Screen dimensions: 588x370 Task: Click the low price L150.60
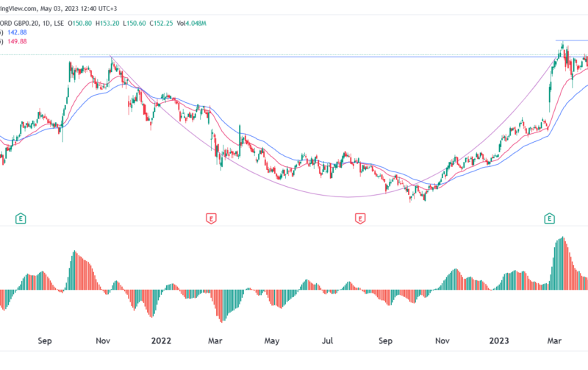click(135, 24)
